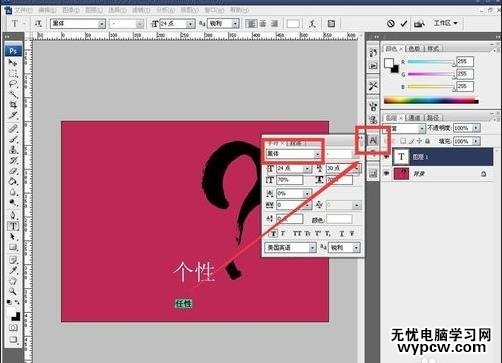This screenshot has width=502, height=363.
Task: Switch to the Swatches tab
Action: [x=414, y=49]
